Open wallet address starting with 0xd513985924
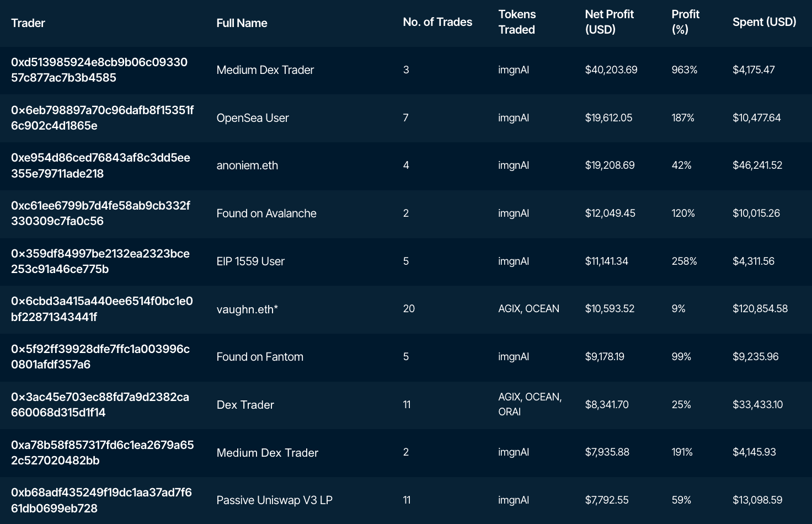 pyautogui.click(x=99, y=70)
